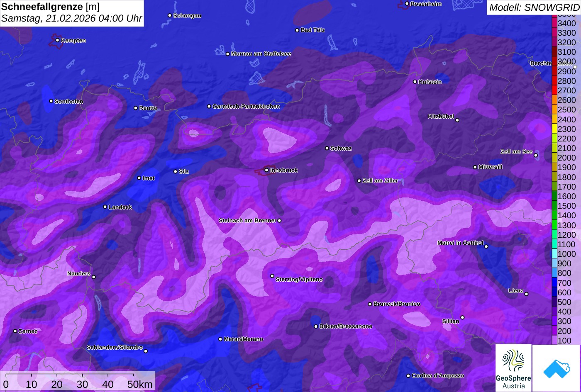Click the Lienz marker dot

pos(526,294)
